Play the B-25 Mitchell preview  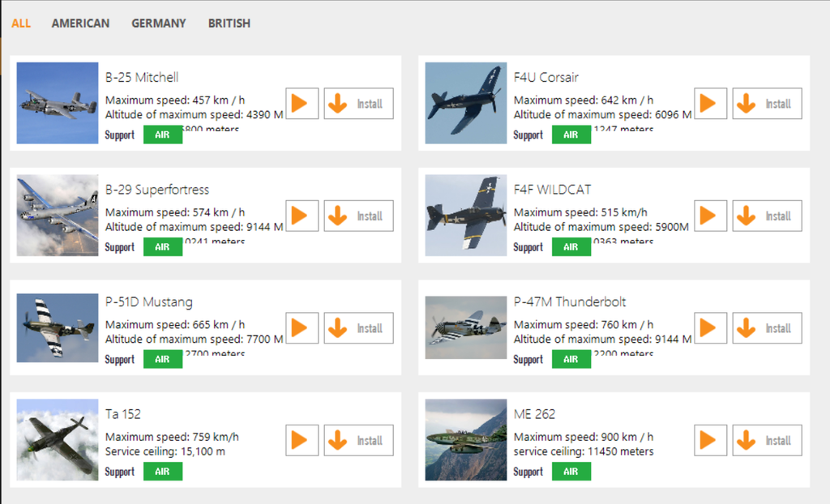click(302, 104)
